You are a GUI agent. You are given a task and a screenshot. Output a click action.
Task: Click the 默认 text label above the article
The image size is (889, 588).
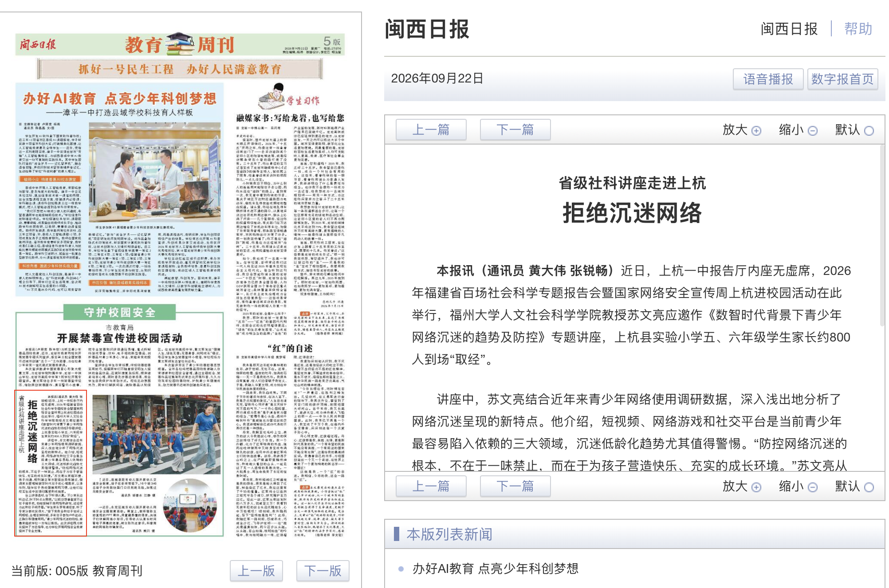pyautogui.click(x=848, y=129)
